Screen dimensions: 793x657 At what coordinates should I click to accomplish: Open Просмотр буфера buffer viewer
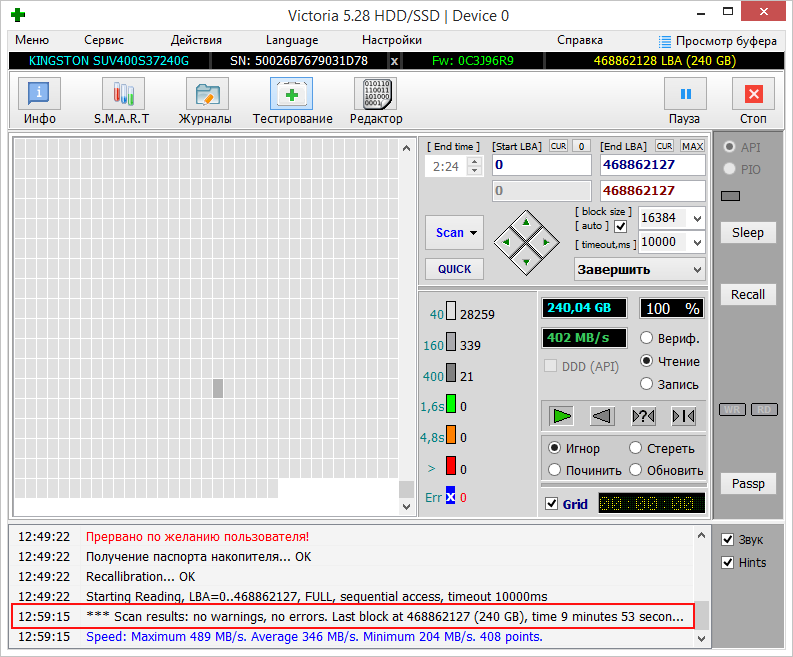[718, 41]
